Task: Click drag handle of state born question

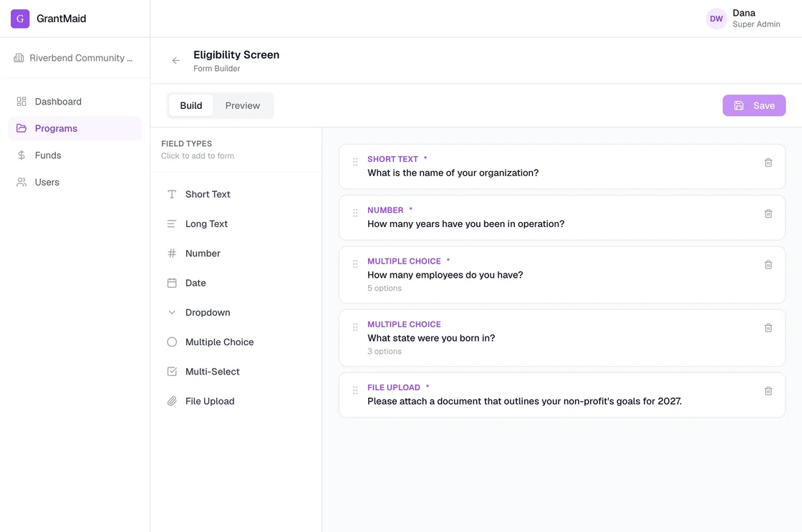Action: coord(355,327)
